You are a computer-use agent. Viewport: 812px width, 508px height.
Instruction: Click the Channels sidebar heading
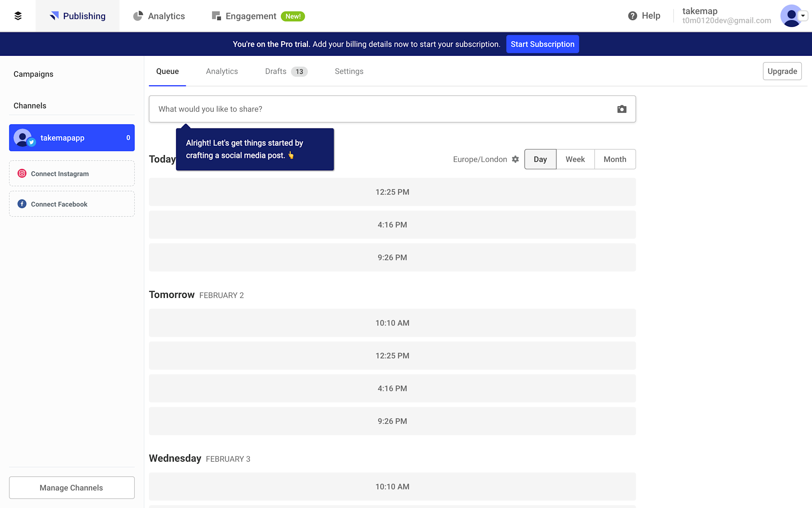pos(30,106)
